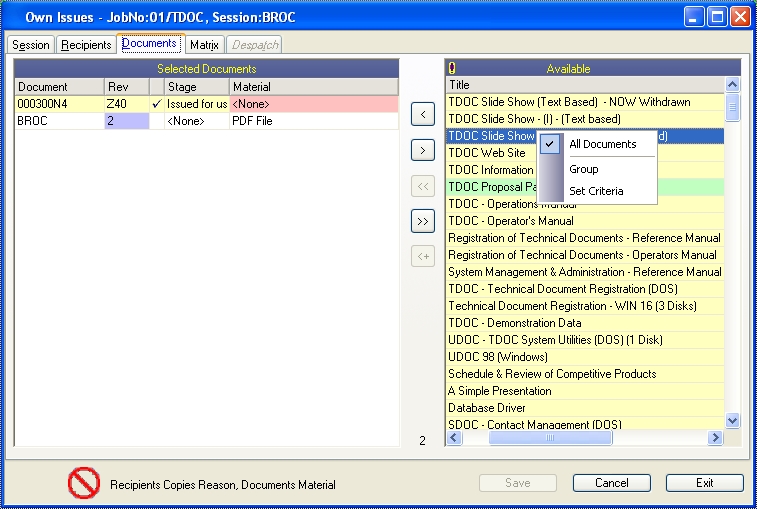This screenshot has height=509, width=757.
Task: Click the vertical scrollbar up arrow
Action: click(x=732, y=85)
